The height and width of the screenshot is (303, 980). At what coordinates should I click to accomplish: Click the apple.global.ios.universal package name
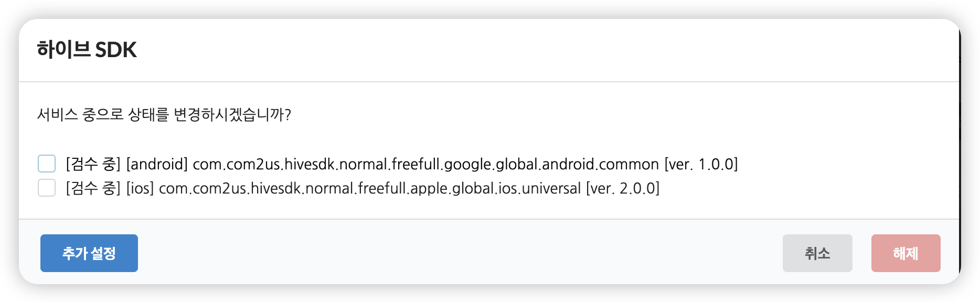[x=495, y=188]
